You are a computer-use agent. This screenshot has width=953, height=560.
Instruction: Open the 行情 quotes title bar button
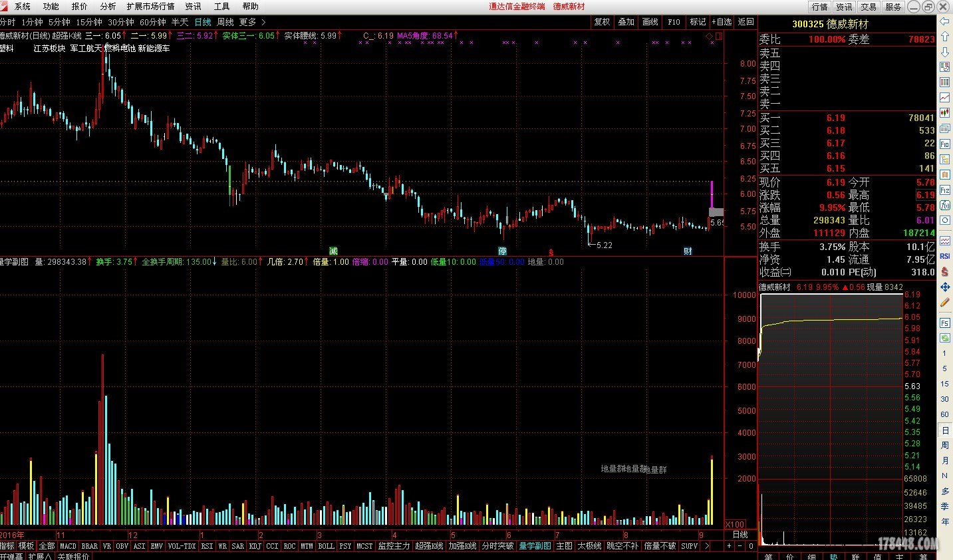point(820,7)
